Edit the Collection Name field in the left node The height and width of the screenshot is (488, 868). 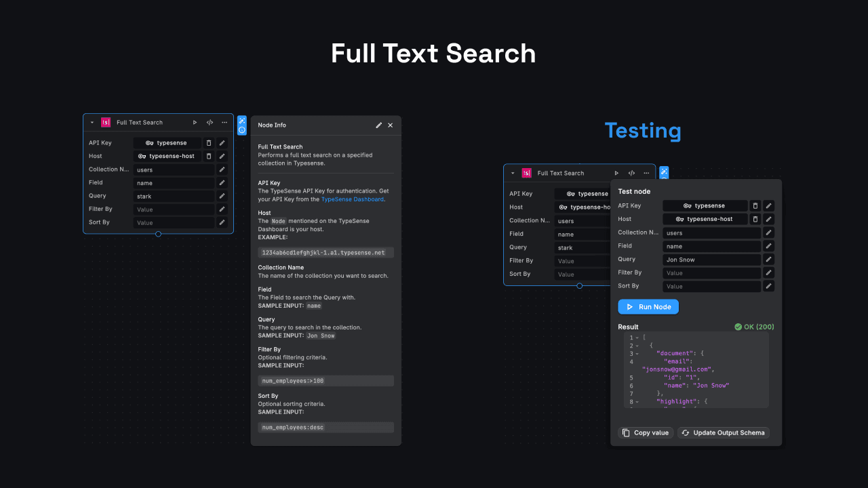click(x=222, y=169)
